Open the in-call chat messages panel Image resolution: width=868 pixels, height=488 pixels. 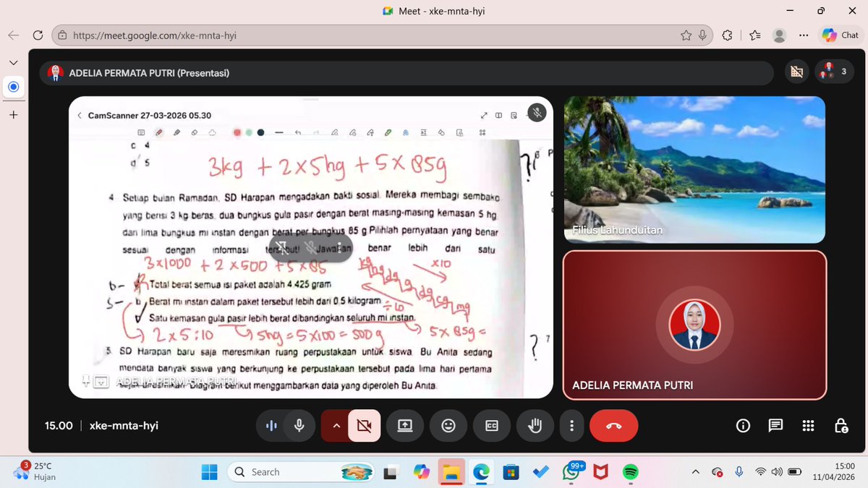pos(775,426)
